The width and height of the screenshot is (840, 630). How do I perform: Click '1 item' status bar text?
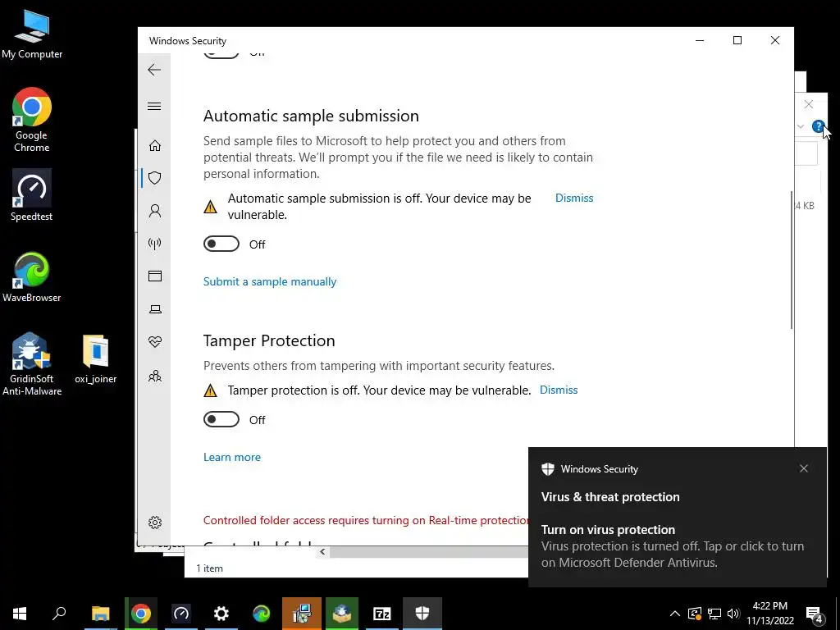(209, 568)
